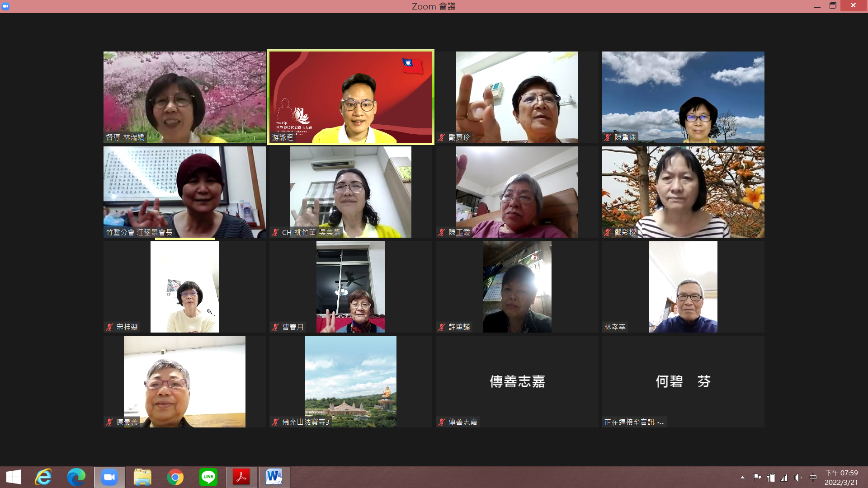Click the Windows Start button
Viewport: 868px width, 488px height.
click(14, 477)
